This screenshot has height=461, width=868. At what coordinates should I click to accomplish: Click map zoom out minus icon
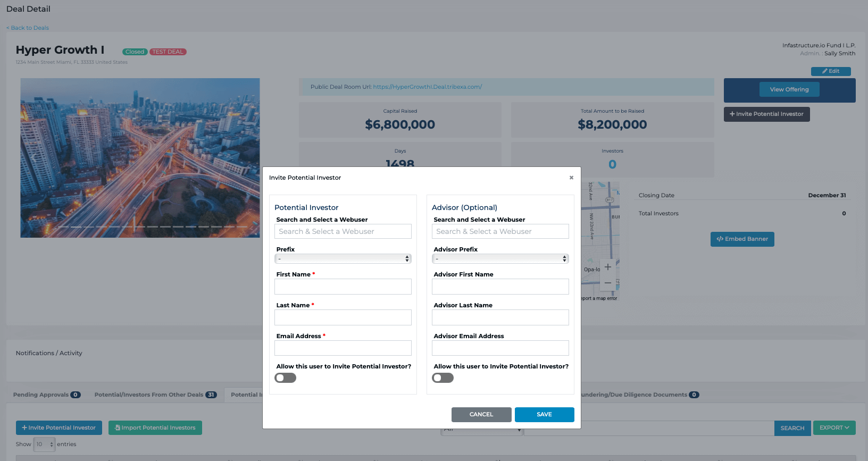coord(608,283)
